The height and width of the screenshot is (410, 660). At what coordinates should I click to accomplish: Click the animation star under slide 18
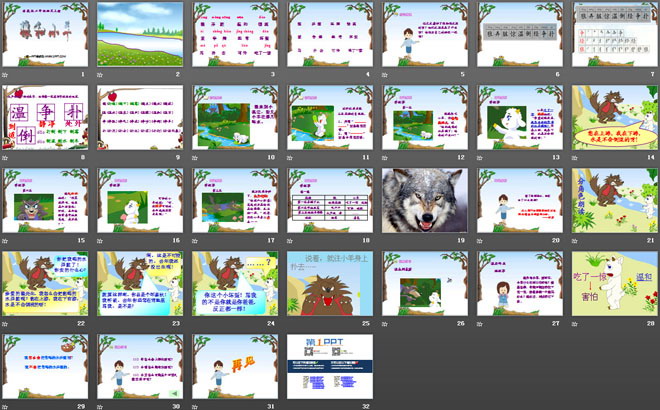(290, 241)
